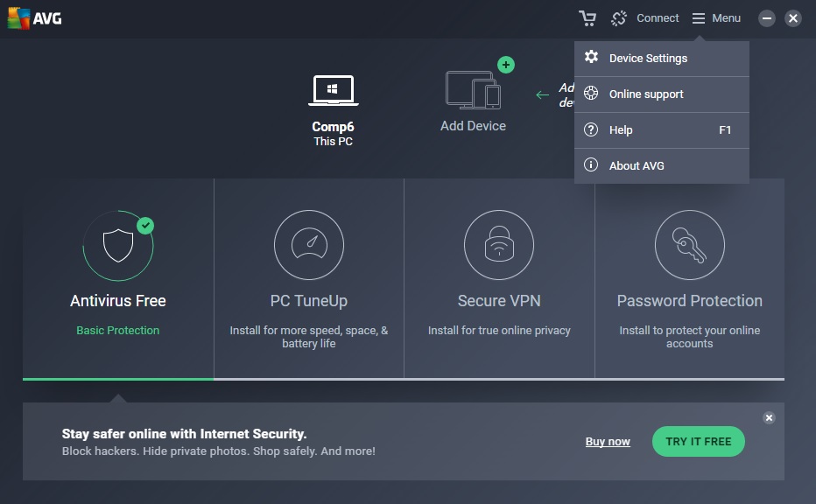816x504 pixels.
Task: Open the Password Protection keys icon
Action: [x=689, y=245]
